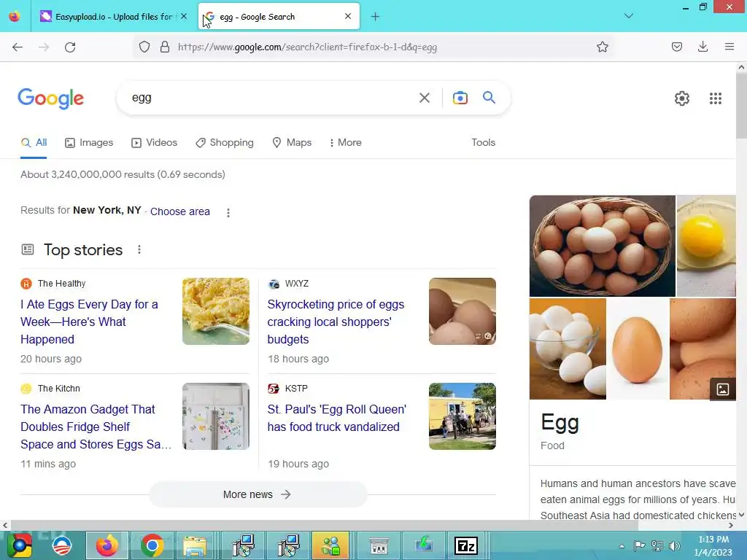Open the Pocket save icon
This screenshot has height=560, width=747.
tap(676, 47)
